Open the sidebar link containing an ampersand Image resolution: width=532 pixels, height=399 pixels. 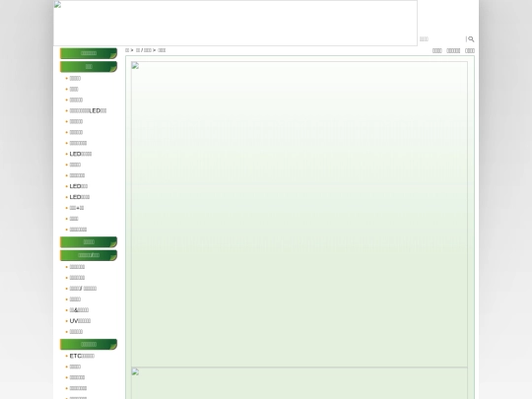coord(79,310)
